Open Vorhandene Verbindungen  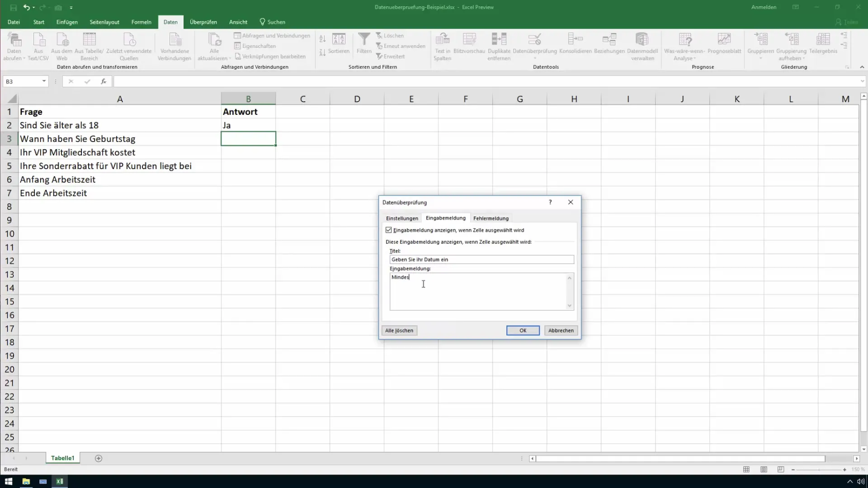[x=175, y=46]
